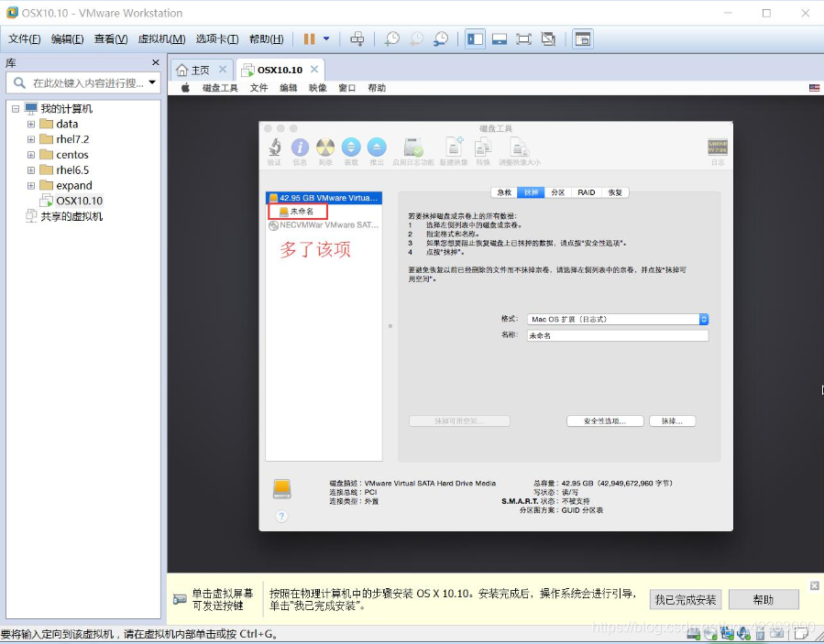The height and width of the screenshot is (644, 824).
Task: Click the Unity mode toolbar icon
Action: point(548,38)
